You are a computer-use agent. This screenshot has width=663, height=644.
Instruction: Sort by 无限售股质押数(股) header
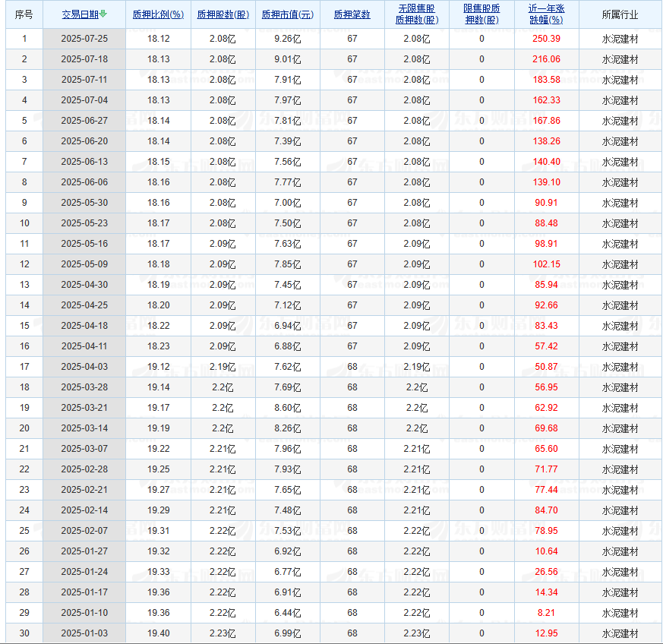[417, 14]
